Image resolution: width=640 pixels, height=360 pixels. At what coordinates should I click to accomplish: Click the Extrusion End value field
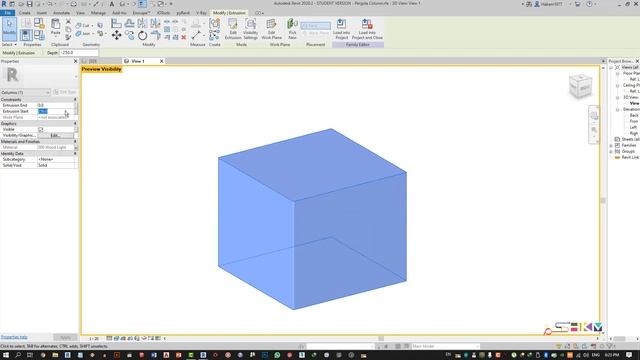(x=56, y=105)
